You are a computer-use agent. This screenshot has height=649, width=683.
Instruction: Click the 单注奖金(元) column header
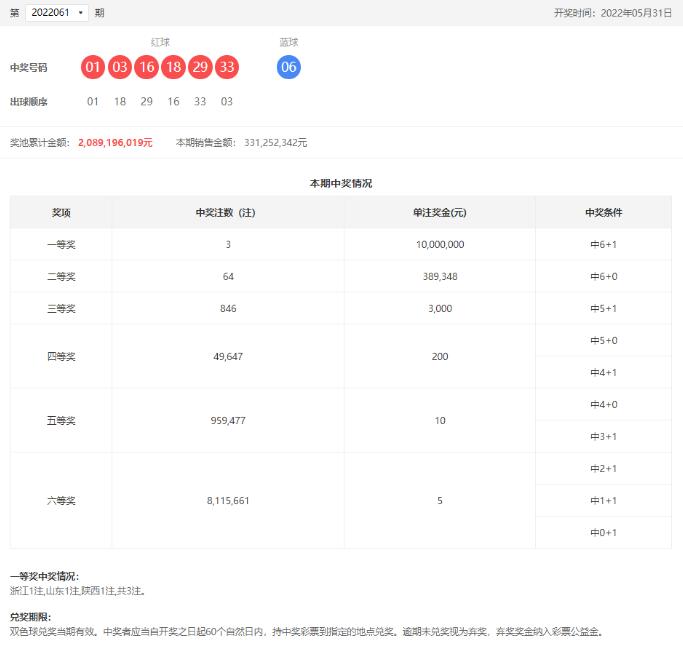tap(440, 213)
